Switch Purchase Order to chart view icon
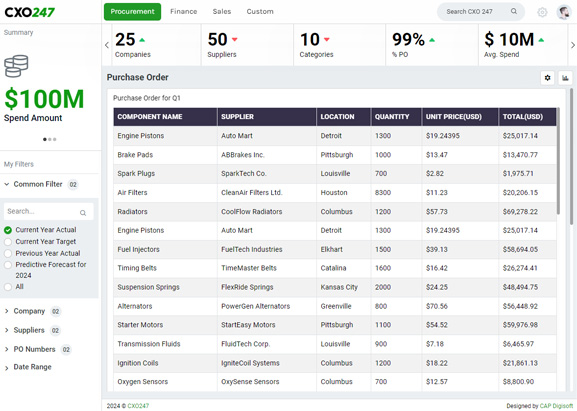Viewport: 577px width, 411px height. tap(565, 78)
